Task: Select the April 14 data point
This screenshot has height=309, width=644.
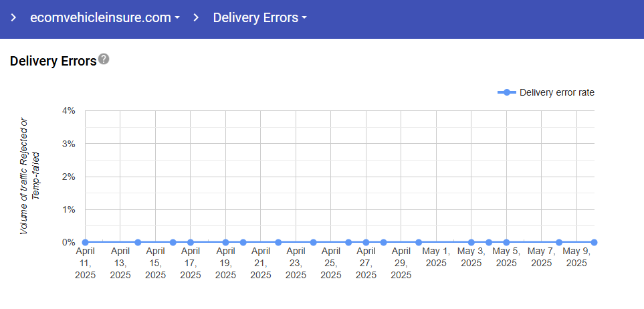Action: pyautogui.click(x=138, y=242)
